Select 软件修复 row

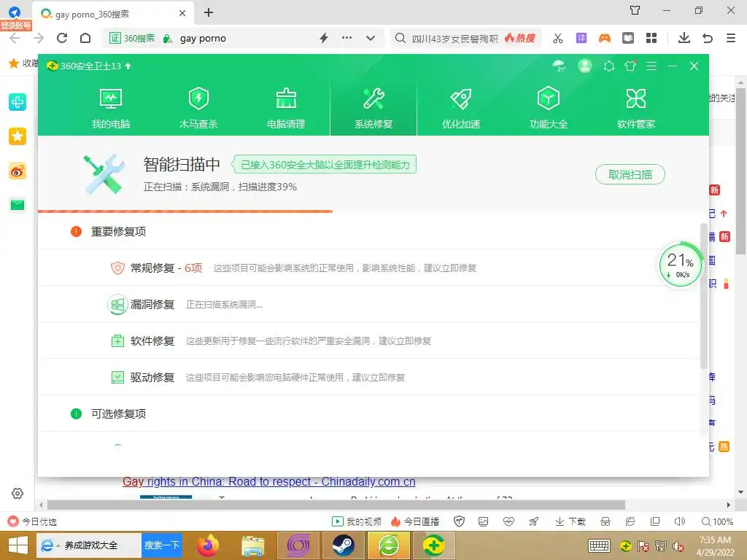tap(368, 341)
